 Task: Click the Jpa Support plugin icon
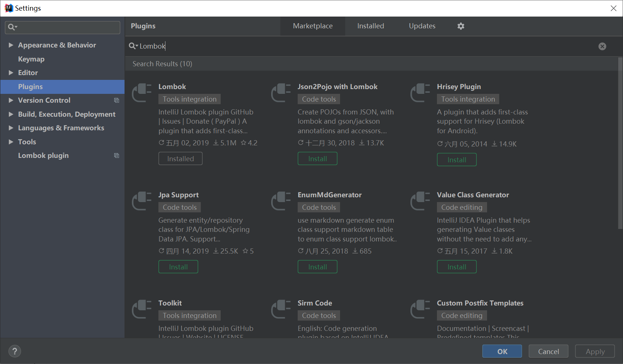[142, 201]
